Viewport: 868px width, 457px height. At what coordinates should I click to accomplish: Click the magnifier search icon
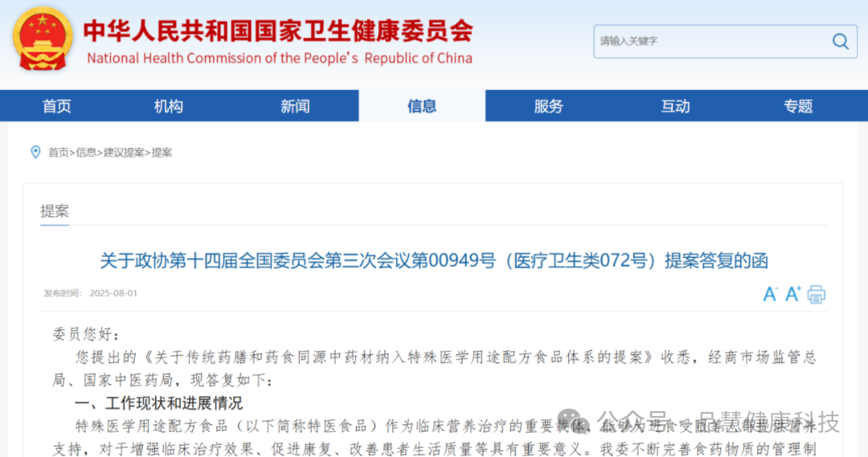click(x=840, y=41)
